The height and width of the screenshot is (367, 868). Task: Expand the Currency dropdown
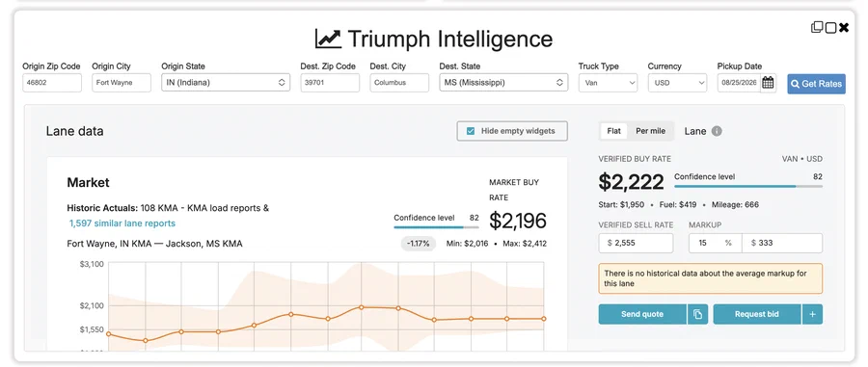pyautogui.click(x=678, y=83)
